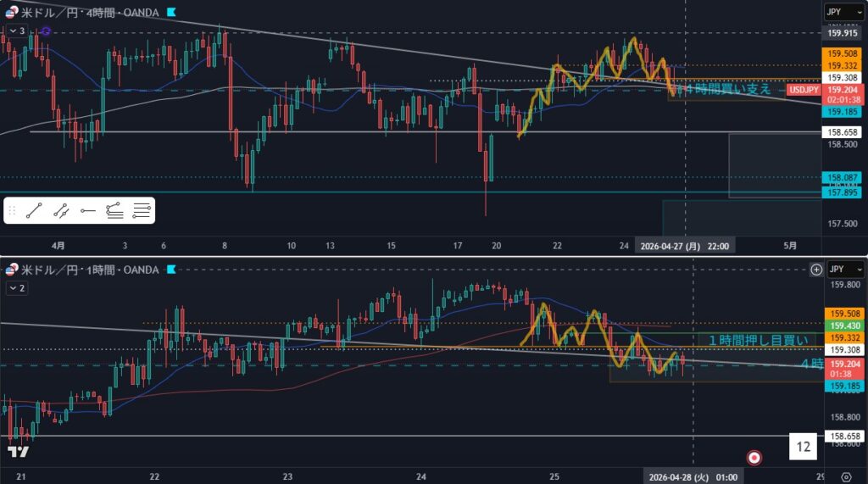This screenshot has width=868, height=484.
Task: Open chart settings gear at bottom right
Action: click(x=846, y=476)
